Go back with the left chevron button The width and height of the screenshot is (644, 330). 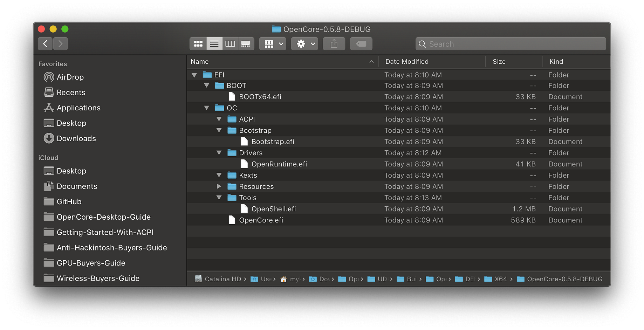point(45,44)
